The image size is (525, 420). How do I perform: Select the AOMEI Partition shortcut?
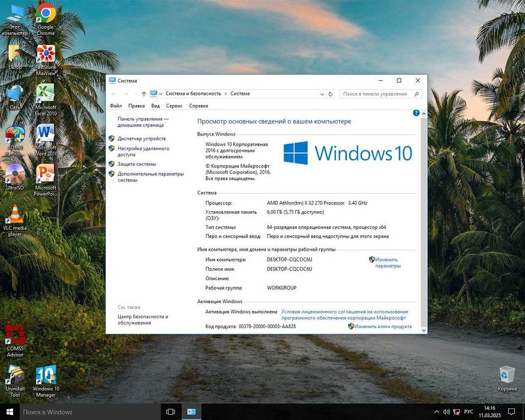tap(15, 142)
